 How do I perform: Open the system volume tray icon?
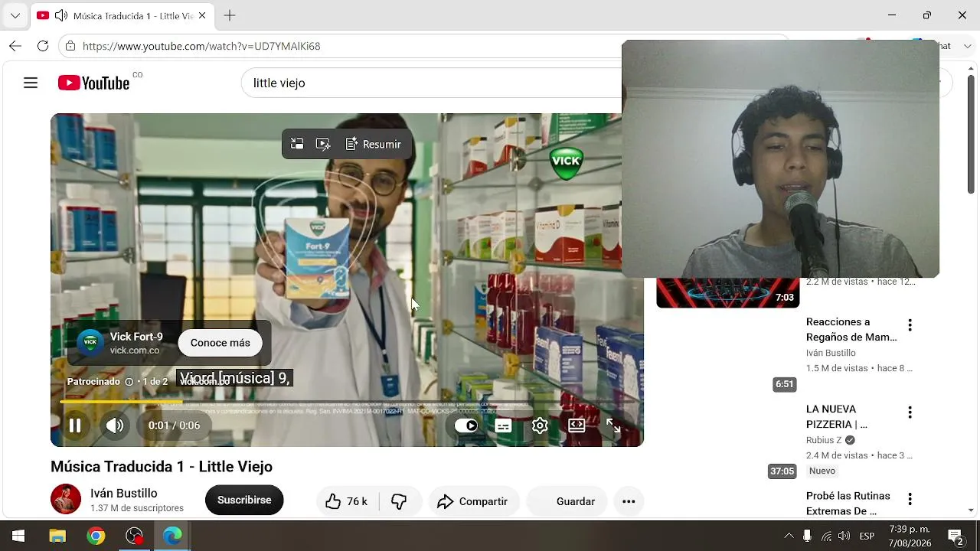[844, 536]
